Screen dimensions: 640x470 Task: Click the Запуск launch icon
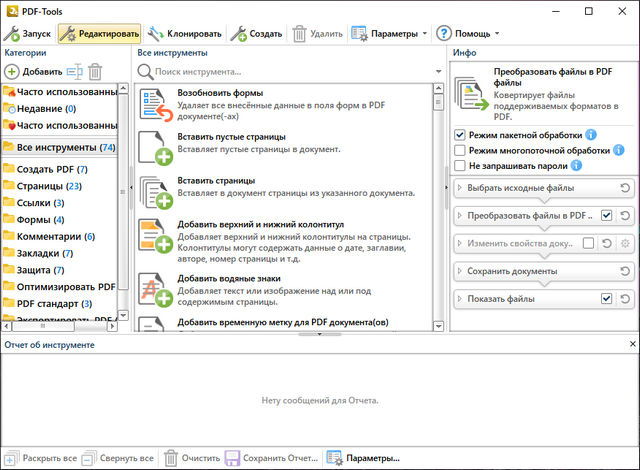[x=13, y=34]
